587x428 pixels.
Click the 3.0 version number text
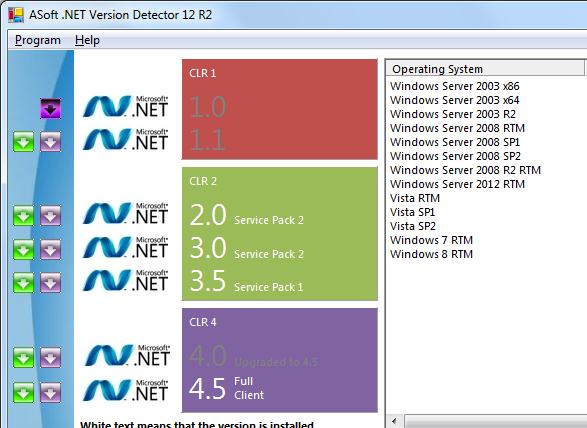coord(208,248)
